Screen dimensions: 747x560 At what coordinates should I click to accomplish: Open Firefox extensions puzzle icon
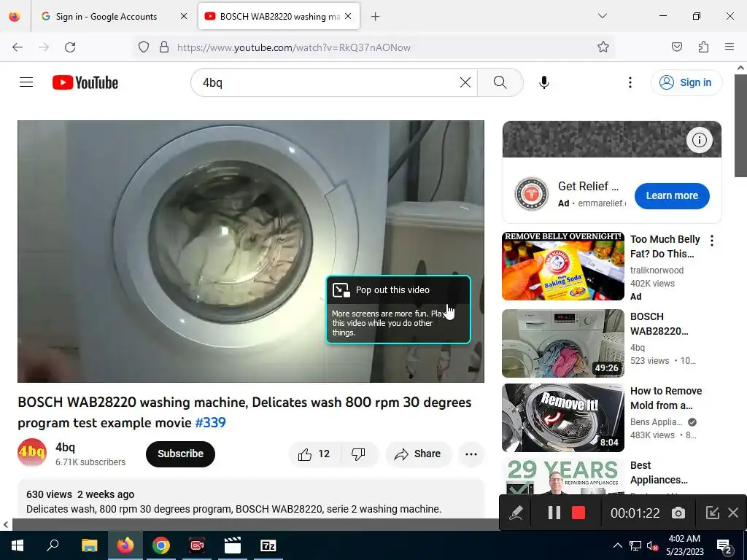coord(704,47)
